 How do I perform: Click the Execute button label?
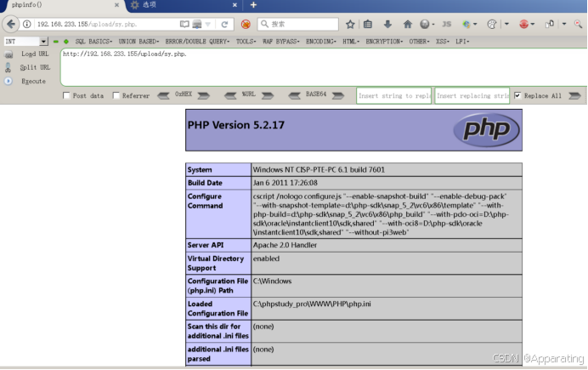33,81
